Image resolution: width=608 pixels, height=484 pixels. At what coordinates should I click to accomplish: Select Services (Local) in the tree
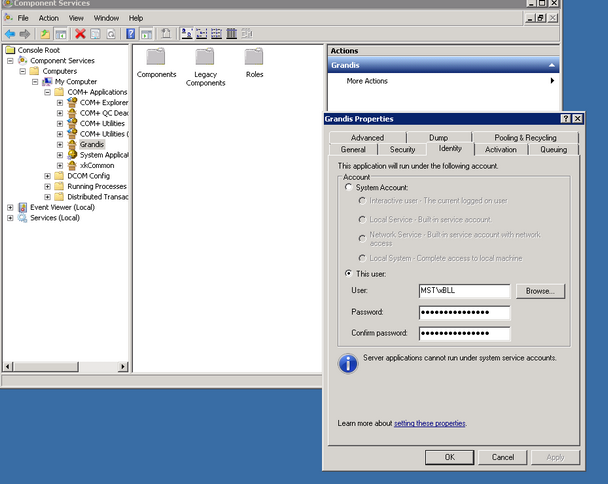click(x=54, y=218)
